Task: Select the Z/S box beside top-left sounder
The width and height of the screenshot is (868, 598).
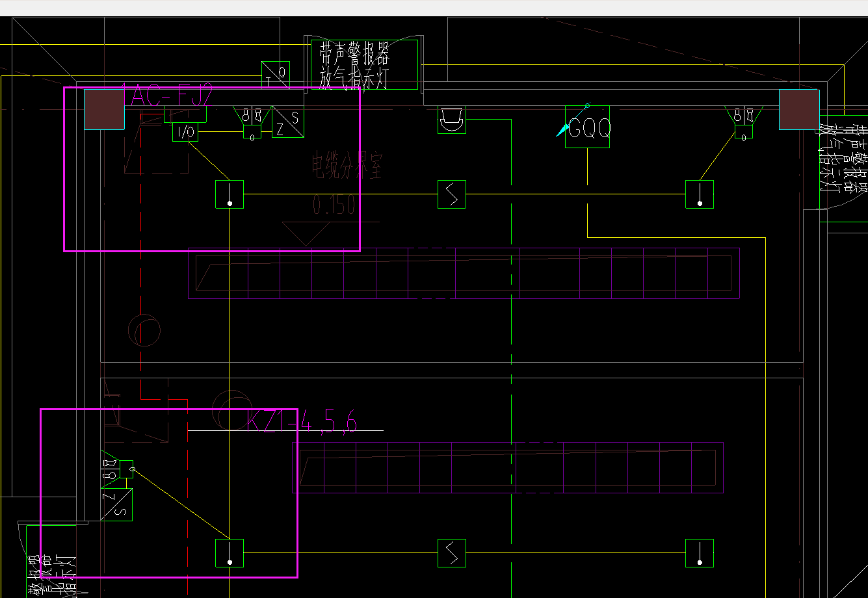Action: (x=287, y=122)
